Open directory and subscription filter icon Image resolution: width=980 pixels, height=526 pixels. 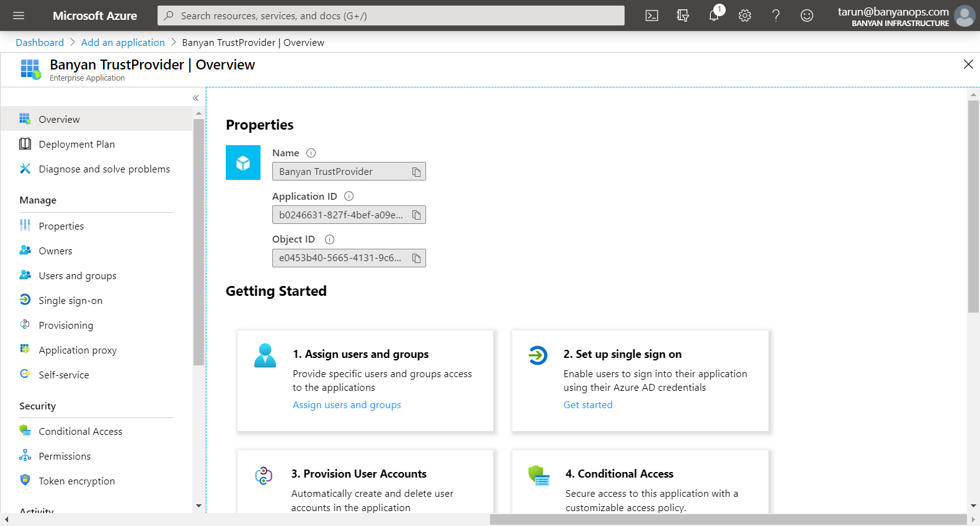click(683, 16)
